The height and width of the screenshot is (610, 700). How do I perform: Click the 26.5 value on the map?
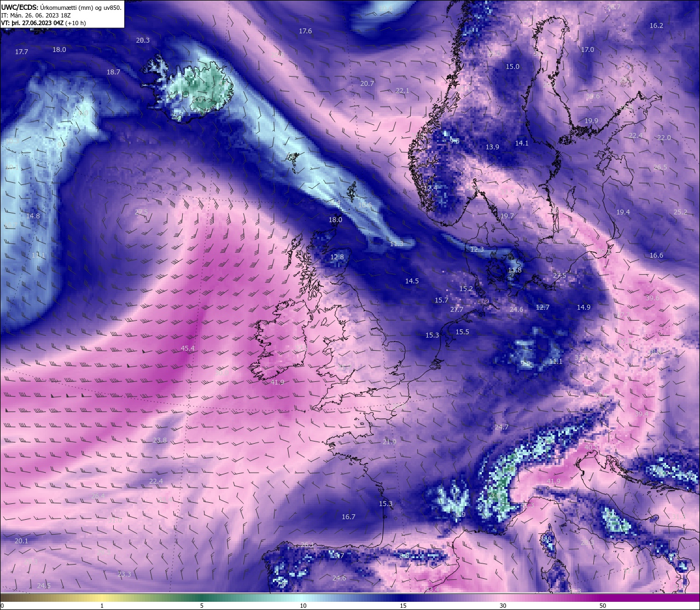660,167
